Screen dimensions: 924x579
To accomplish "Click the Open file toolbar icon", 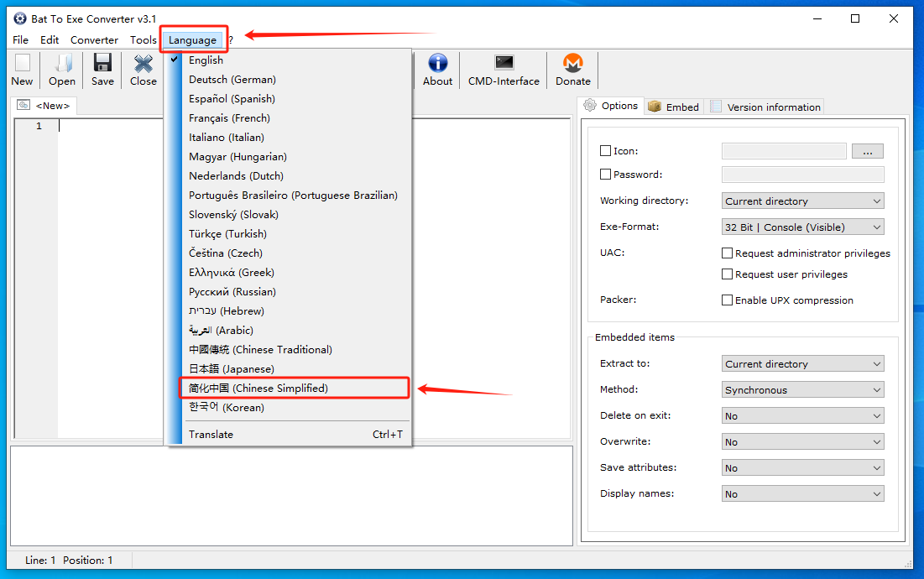I will (62, 63).
